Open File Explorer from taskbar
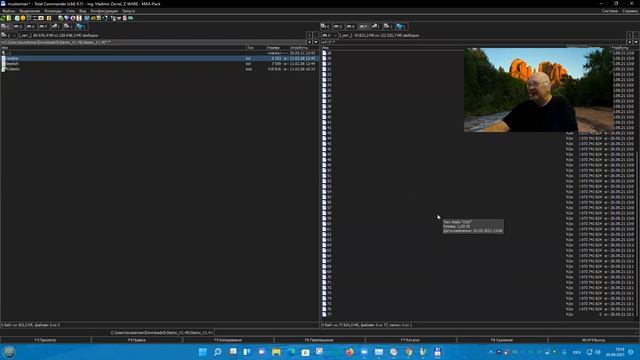This screenshot has width=640, height=360. [x=276, y=352]
